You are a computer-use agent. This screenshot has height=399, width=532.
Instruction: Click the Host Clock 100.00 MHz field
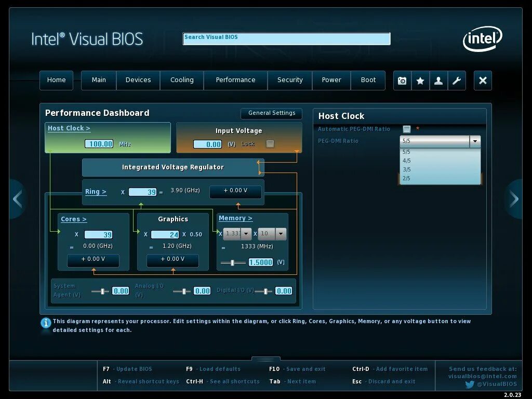[x=99, y=144]
